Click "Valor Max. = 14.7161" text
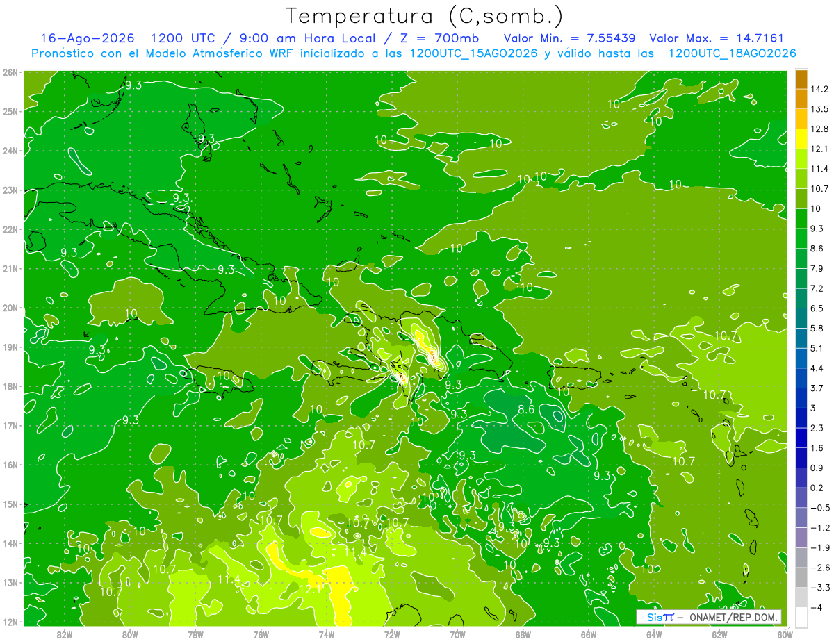 click(717, 38)
